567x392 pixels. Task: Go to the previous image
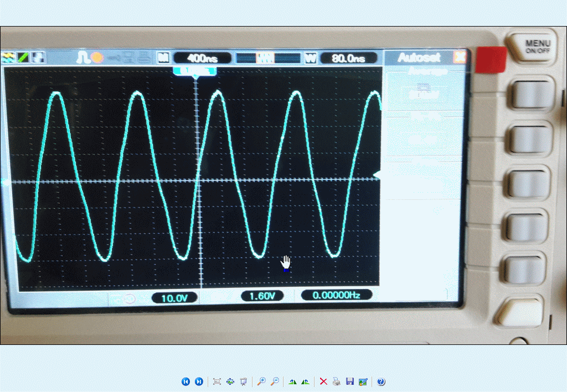click(185, 381)
